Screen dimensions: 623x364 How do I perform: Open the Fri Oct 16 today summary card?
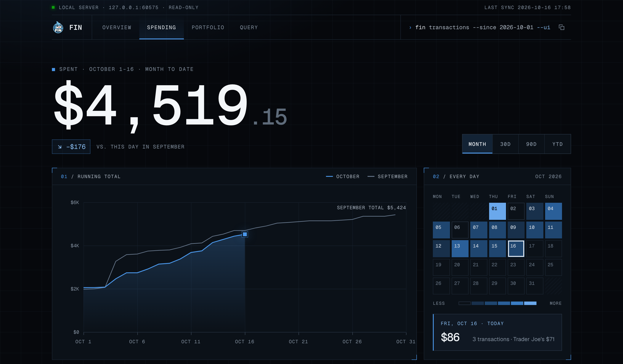[x=497, y=332]
